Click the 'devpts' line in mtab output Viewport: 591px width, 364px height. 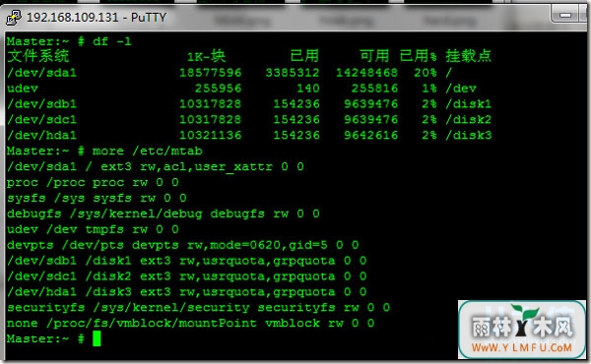click(183, 245)
